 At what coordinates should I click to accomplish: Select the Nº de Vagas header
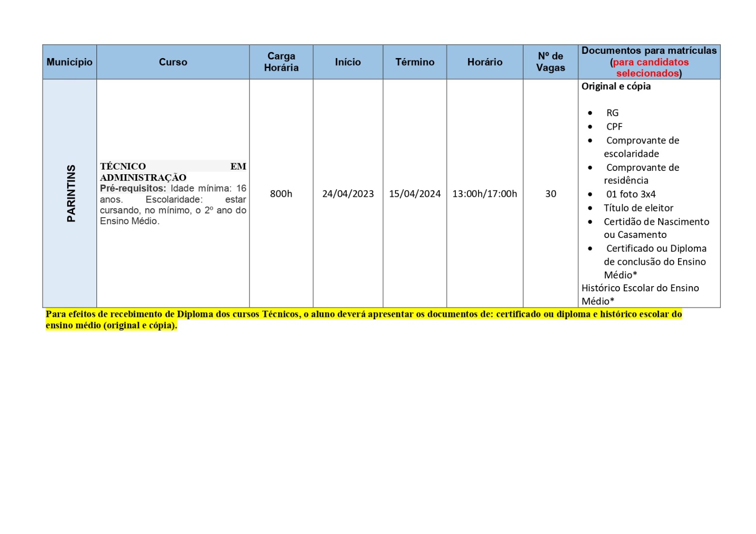click(x=550, y=62)
